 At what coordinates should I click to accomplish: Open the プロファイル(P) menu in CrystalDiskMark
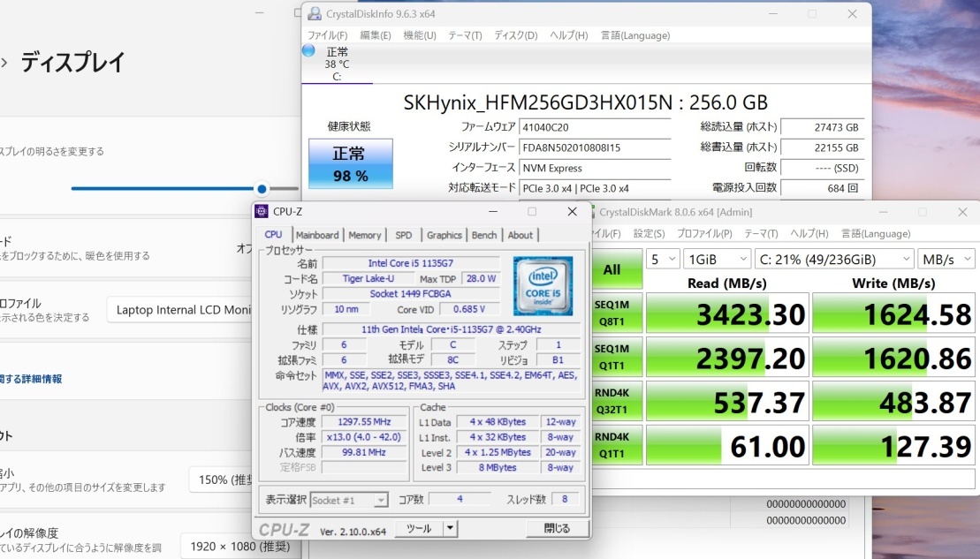pos(704,234)
